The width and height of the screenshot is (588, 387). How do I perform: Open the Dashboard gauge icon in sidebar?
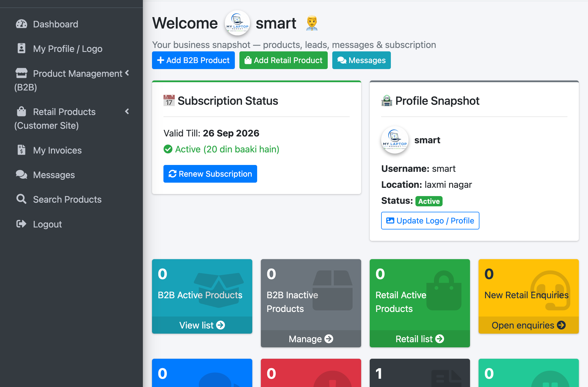click(21, 24)
